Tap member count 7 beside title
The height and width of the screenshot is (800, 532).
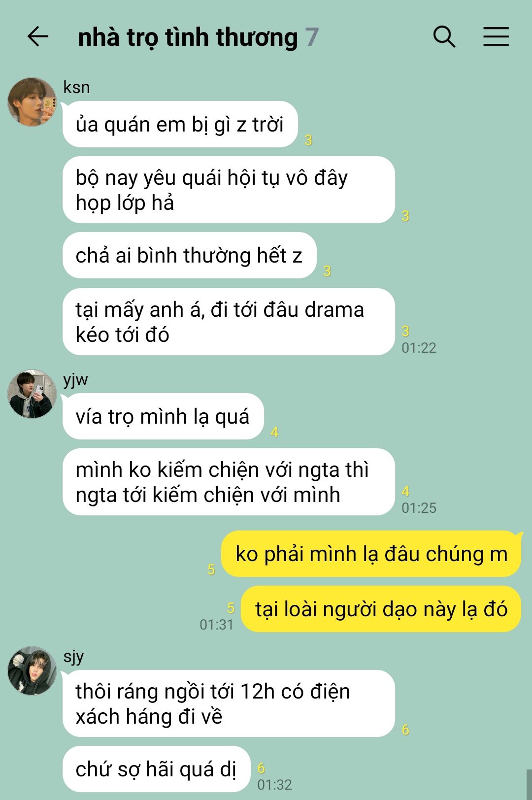point(312,37)
